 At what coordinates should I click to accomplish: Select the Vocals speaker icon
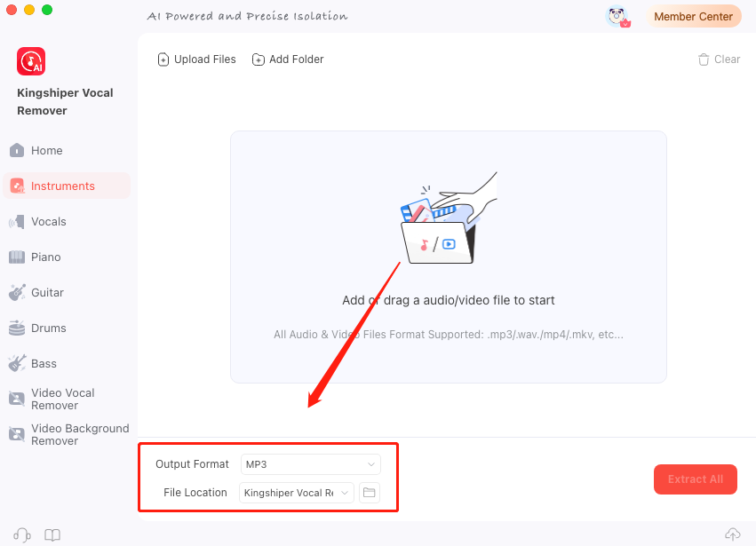17,222
